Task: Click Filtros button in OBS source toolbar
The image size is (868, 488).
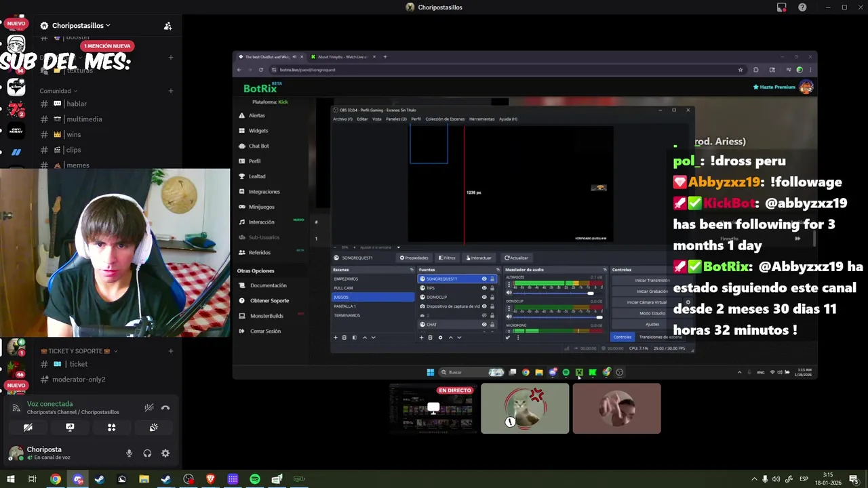Action: pyautogui.click(x=447, y=258)
